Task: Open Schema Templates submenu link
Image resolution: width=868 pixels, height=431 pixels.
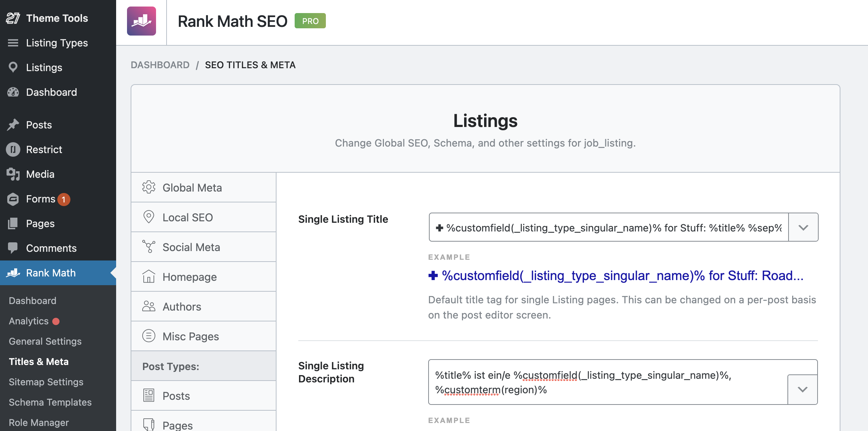Action: click(x=50, y=402)
